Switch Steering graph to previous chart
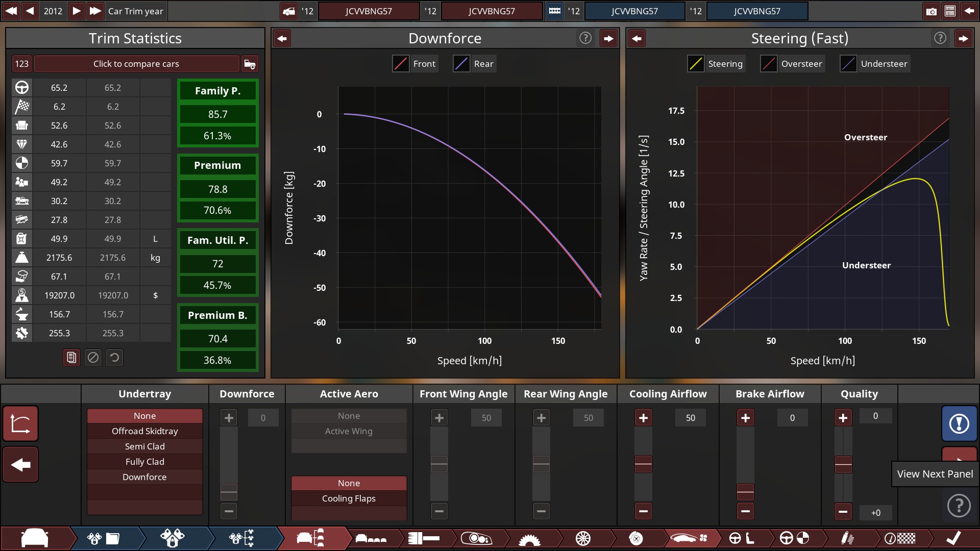The height and width of the screenshot is (551, 980). [636, 38]
